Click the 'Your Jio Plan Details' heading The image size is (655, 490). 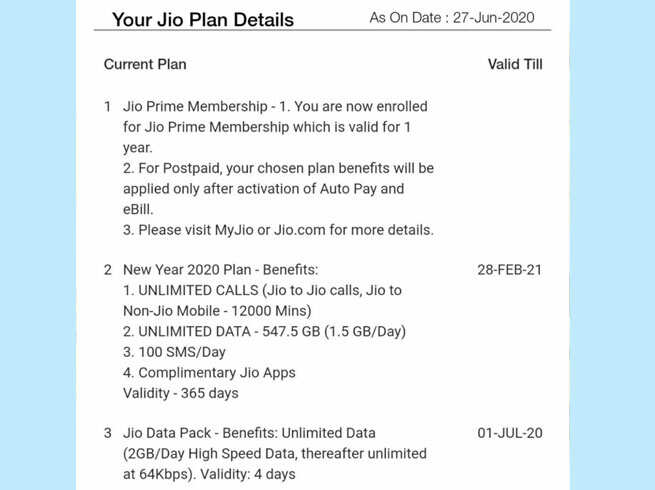click(203, 20)
